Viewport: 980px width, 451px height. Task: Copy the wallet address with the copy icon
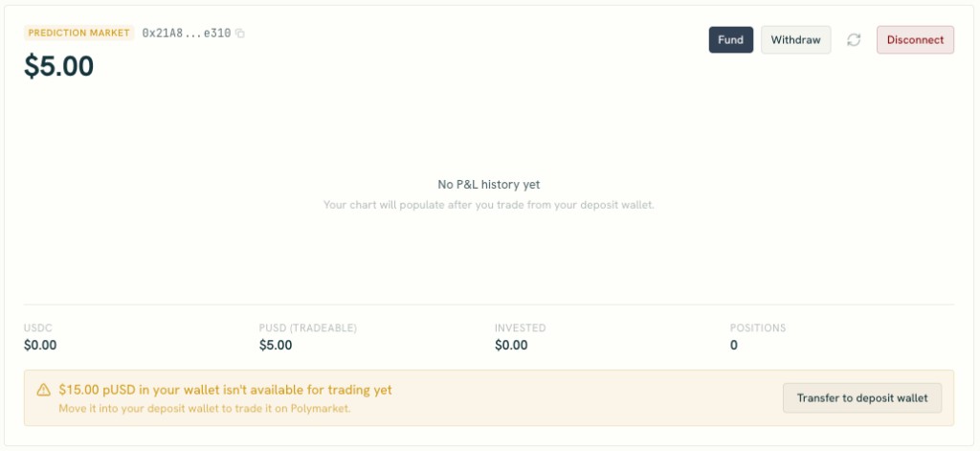pos(240,34)
